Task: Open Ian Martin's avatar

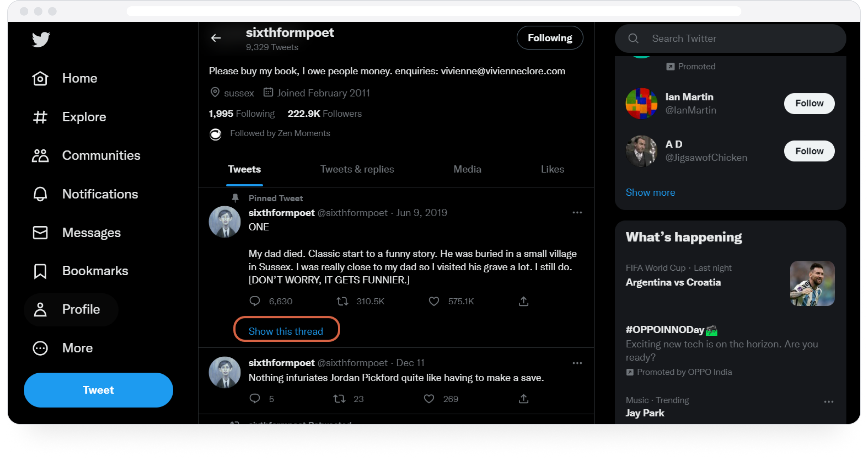Action: (x=641, y=103)
